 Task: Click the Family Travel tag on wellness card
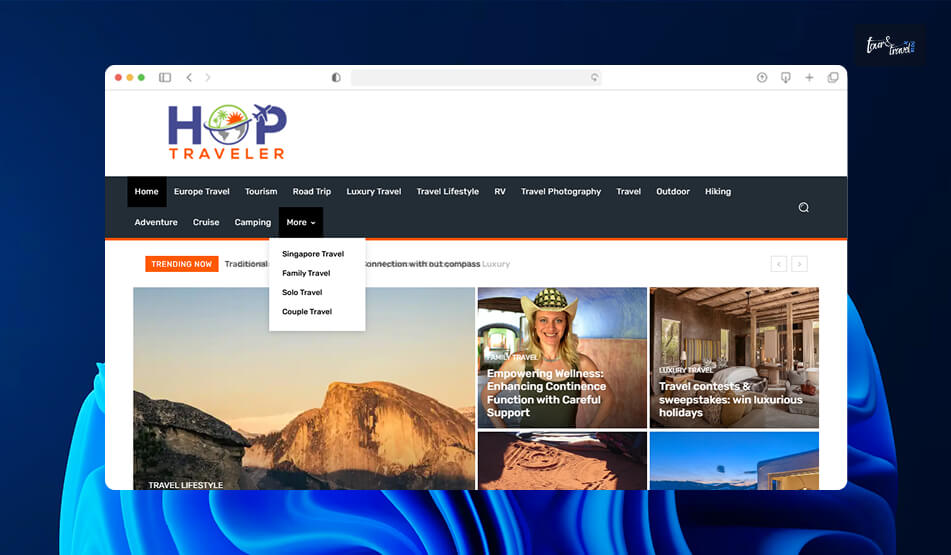point(512,357)
